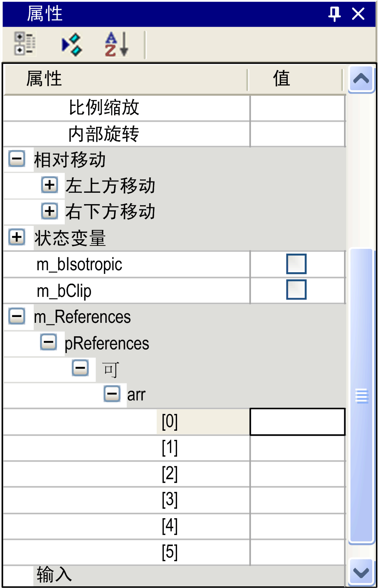Collapse the 相对移动 group
The height and width of the screenshot is (588, 378).
pos(17,159)
